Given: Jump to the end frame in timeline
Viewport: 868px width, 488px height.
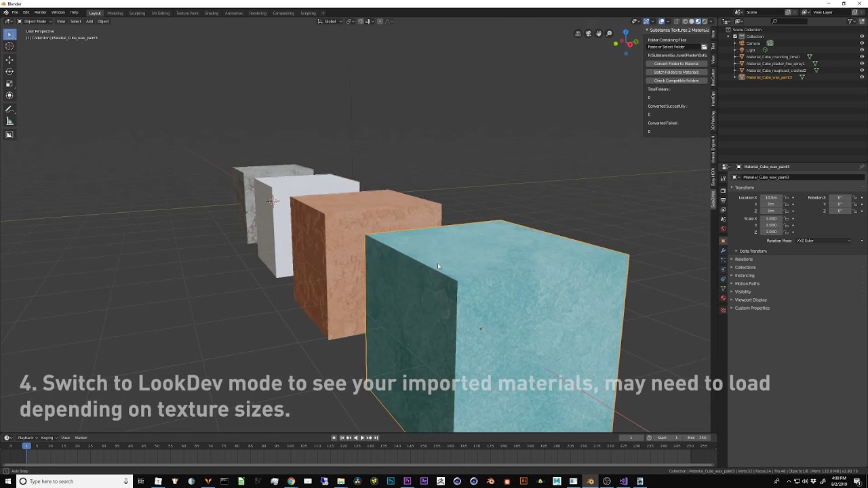Looking at the screenshot, I should (x=376, y=438).
